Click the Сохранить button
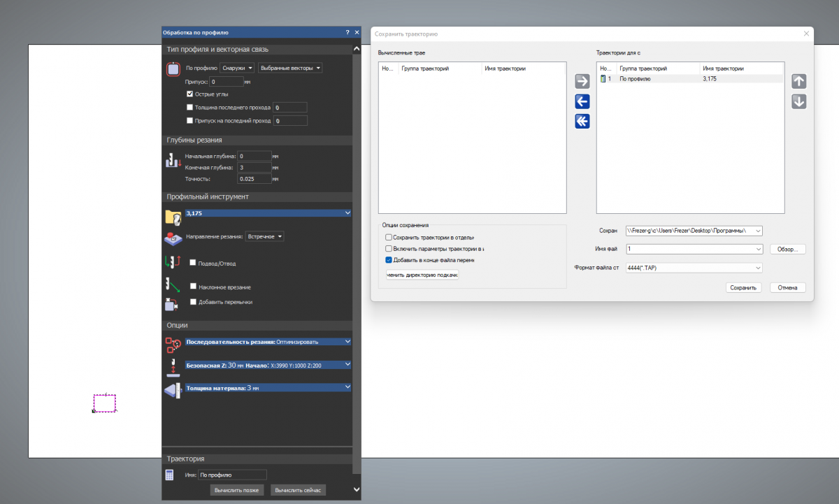The width and height of the screenshot is (839, 504). (743, 287)
